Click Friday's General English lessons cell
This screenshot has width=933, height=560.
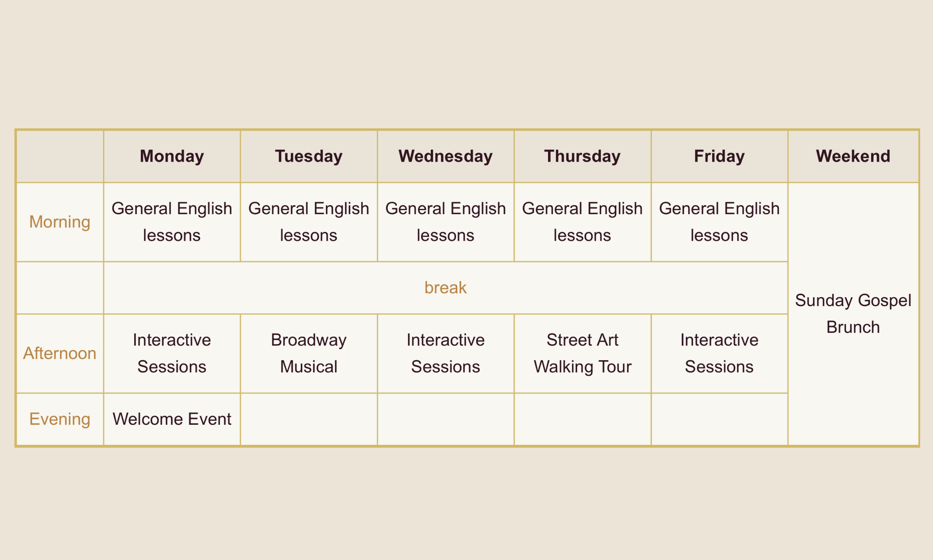click(719, 222)
